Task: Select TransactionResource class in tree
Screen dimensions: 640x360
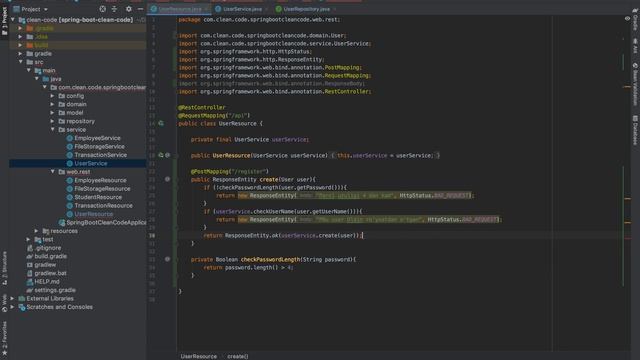Action: [x=103, y=205]
